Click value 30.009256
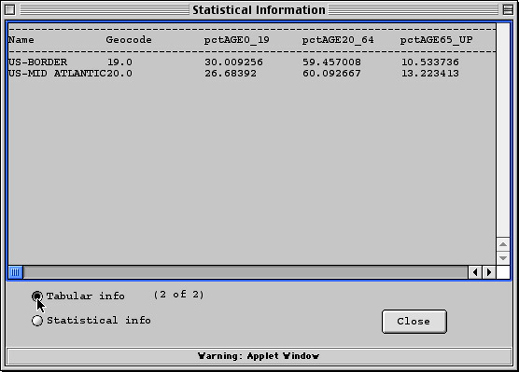Image resolution: width=519 pixels, height=372 pixels. (x=234, y=62)
